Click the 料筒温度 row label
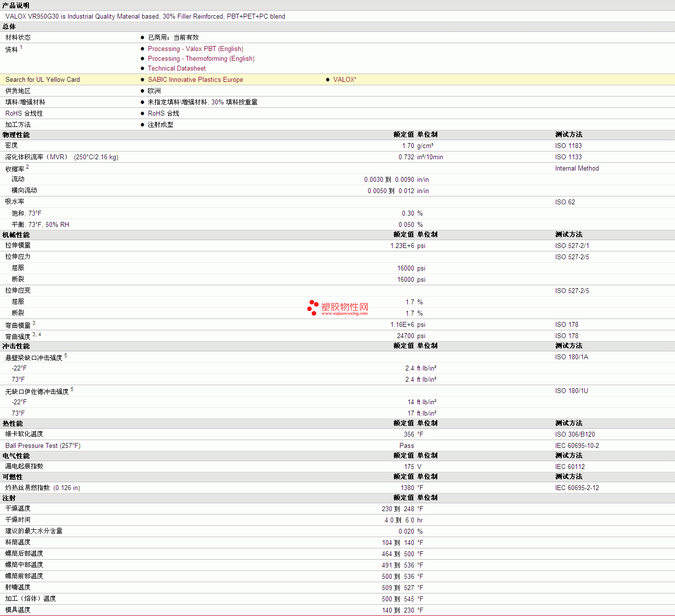Viewport: 675px width, 616px height. point(18,542)
